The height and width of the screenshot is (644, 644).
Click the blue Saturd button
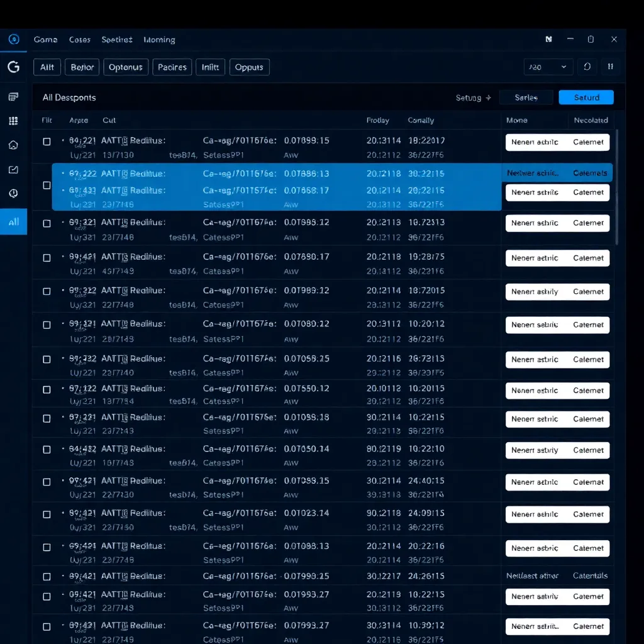tap(586, 97)
